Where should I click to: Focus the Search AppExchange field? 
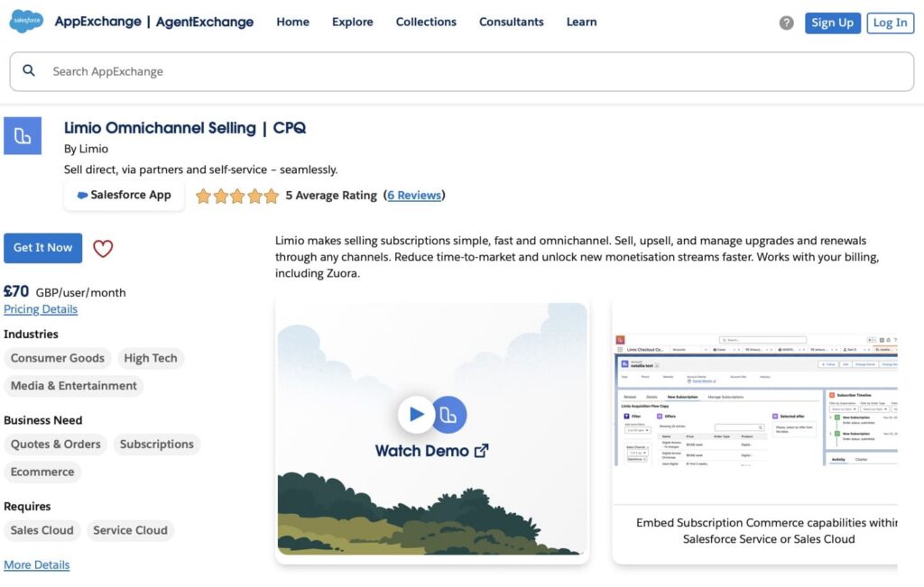click(x=462, y=71)
